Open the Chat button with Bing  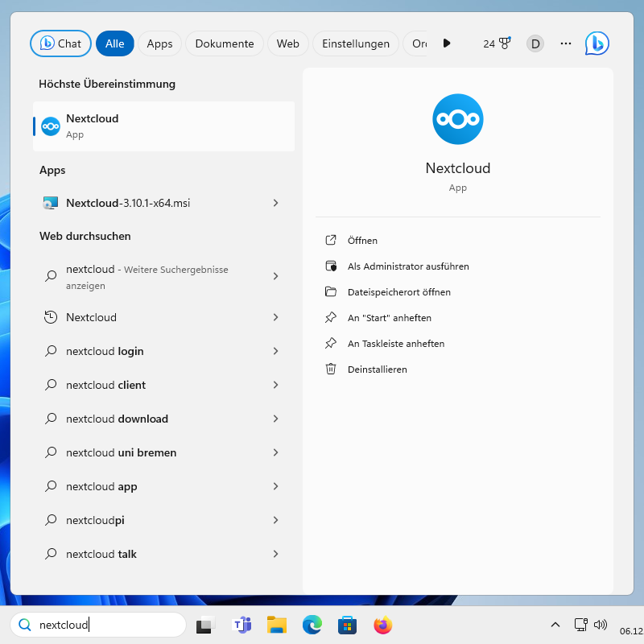coord(60,43)
